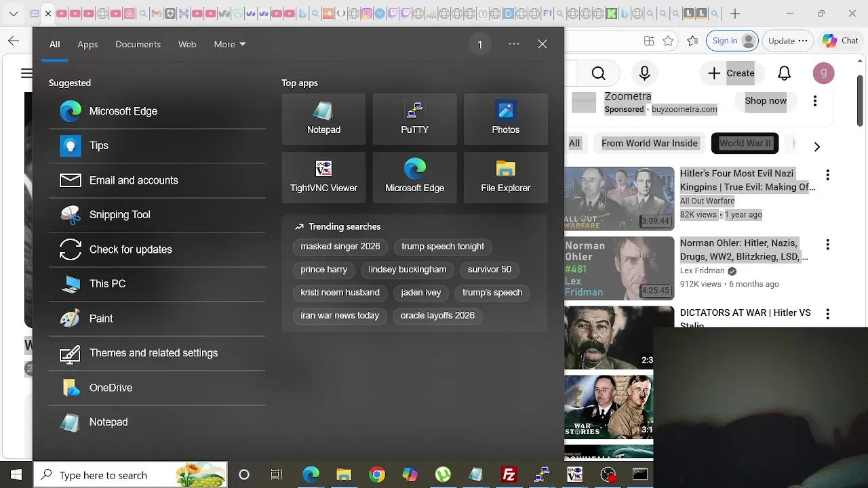The width and height of the screenshot is (868, 488).
Task: Open the Windows Start menu
Action: [x=16, y=475]
